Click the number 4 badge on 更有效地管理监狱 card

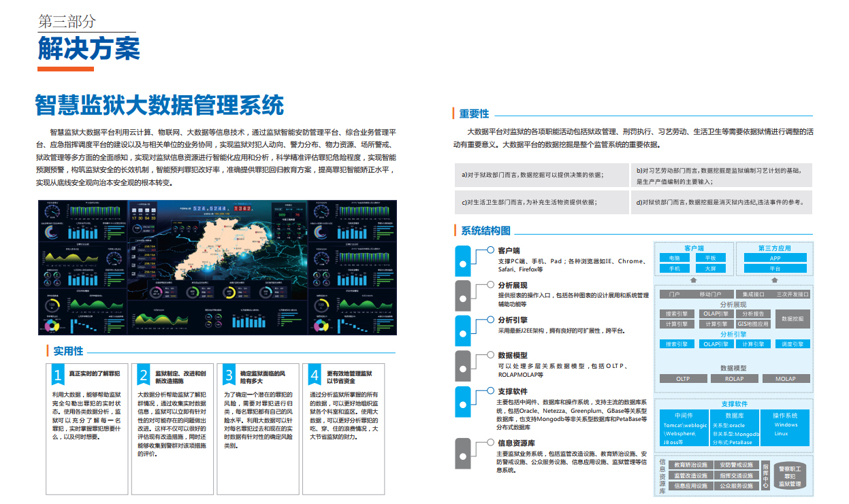pyautogui.click(x=315, y=375)
